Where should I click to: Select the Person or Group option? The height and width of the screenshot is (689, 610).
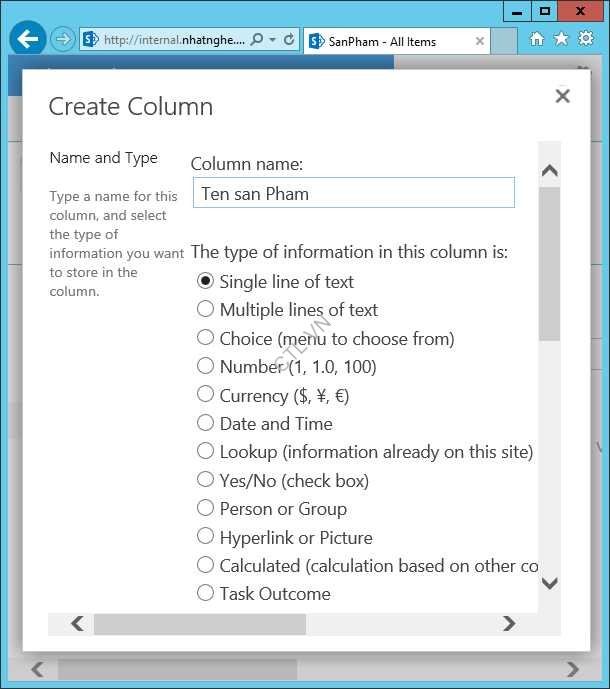tap(205, 508)
